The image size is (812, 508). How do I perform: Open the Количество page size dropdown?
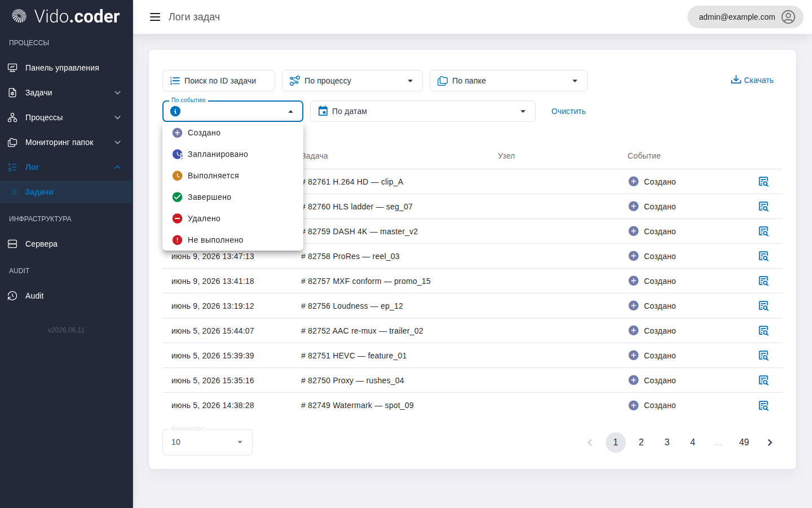point(208,442)
